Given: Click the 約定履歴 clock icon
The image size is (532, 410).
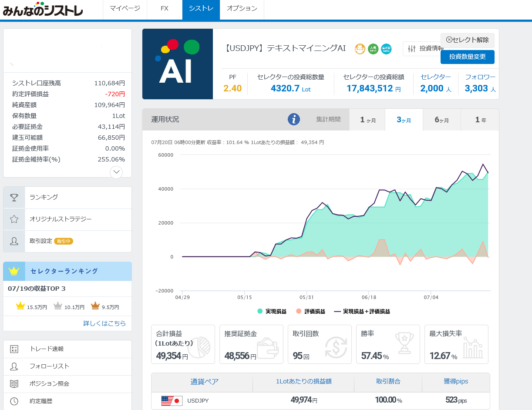Looking at the screenshot, I should 14,401.
